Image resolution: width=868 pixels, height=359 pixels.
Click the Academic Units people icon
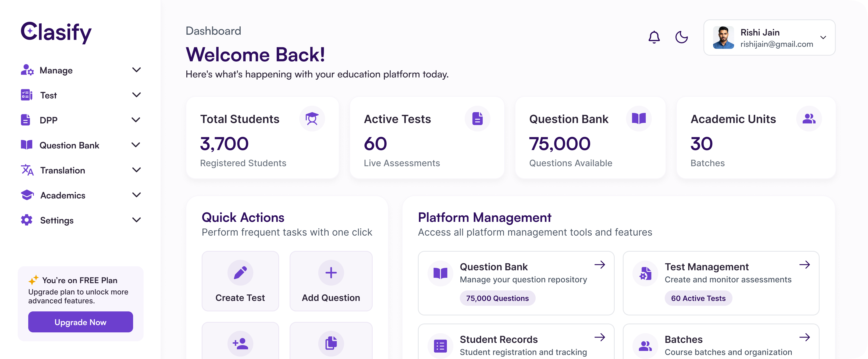(809, 119)
